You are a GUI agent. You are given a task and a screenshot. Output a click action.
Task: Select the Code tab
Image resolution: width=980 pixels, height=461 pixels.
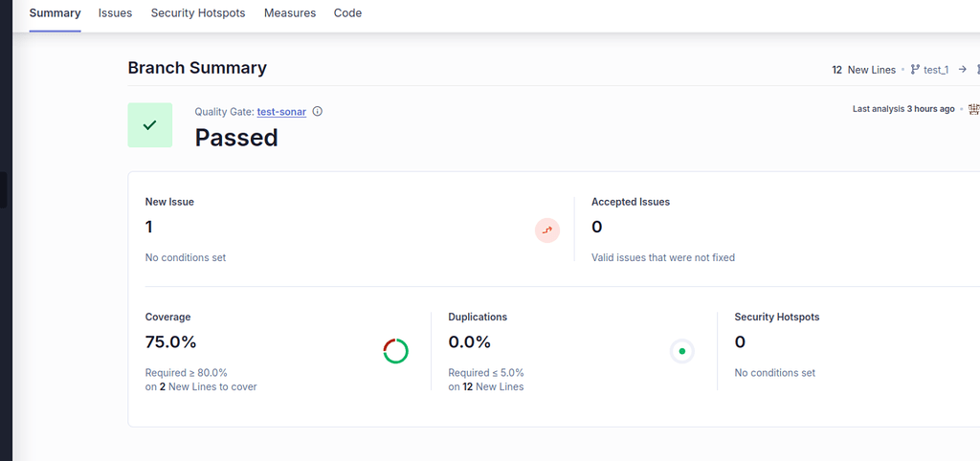coord(347,13)
